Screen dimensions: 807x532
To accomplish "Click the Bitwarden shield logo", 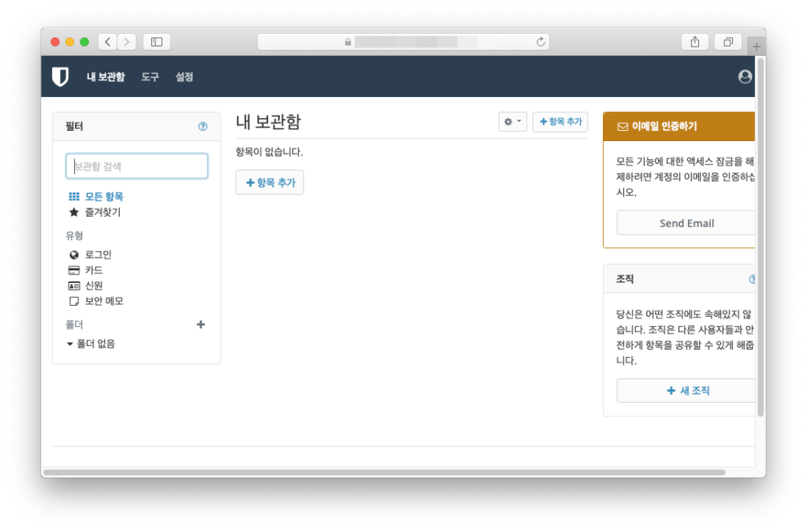I will (60, 76).
